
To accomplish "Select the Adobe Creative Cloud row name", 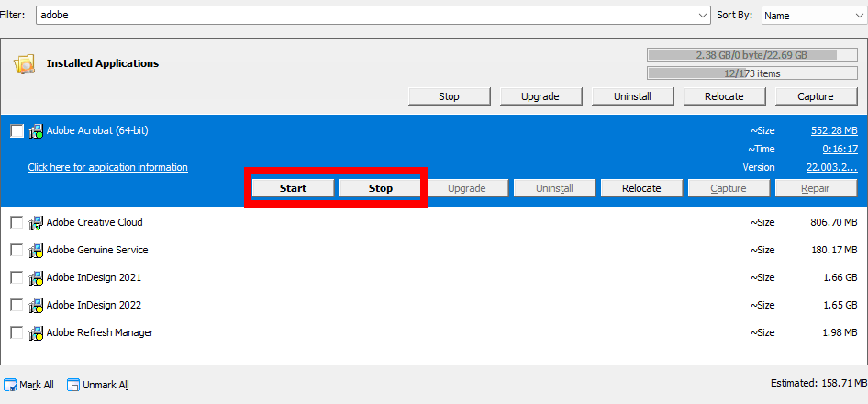I will coord(95,222).
